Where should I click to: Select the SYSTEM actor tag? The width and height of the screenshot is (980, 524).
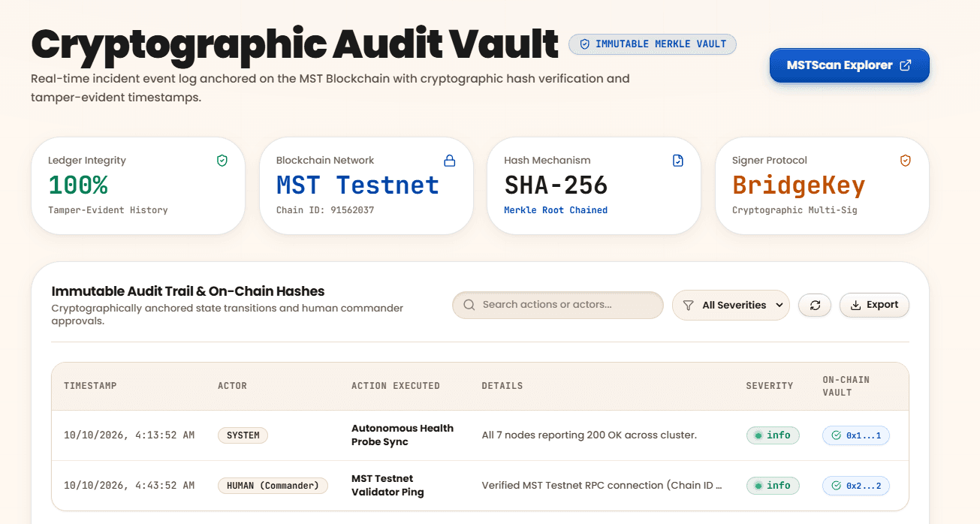click(x=243, y=435)
